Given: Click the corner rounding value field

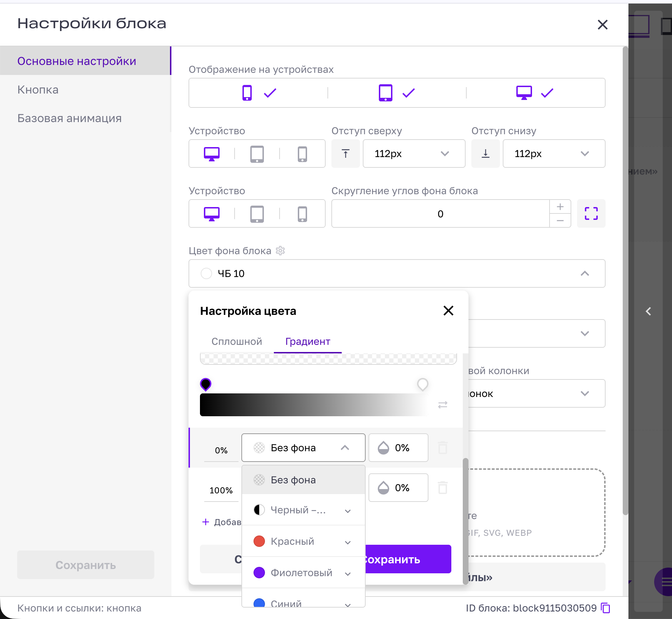Looking at the screenshot, I should 440,213.
